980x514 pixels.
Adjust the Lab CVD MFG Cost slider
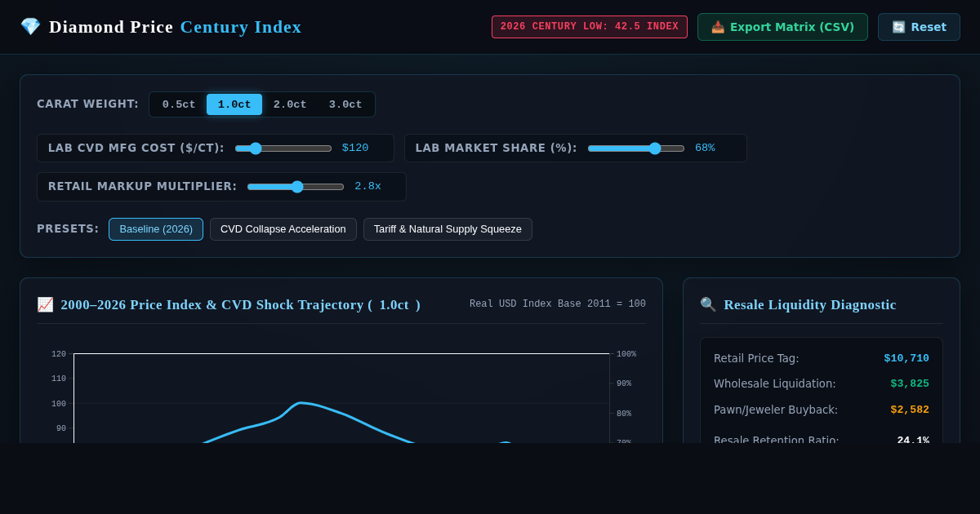click(x=283, y=148)
